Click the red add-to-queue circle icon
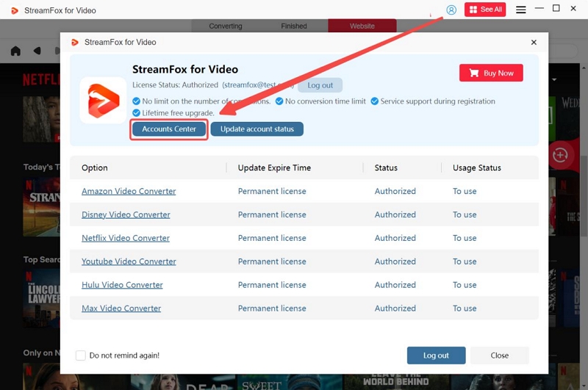 coord(560,155)
